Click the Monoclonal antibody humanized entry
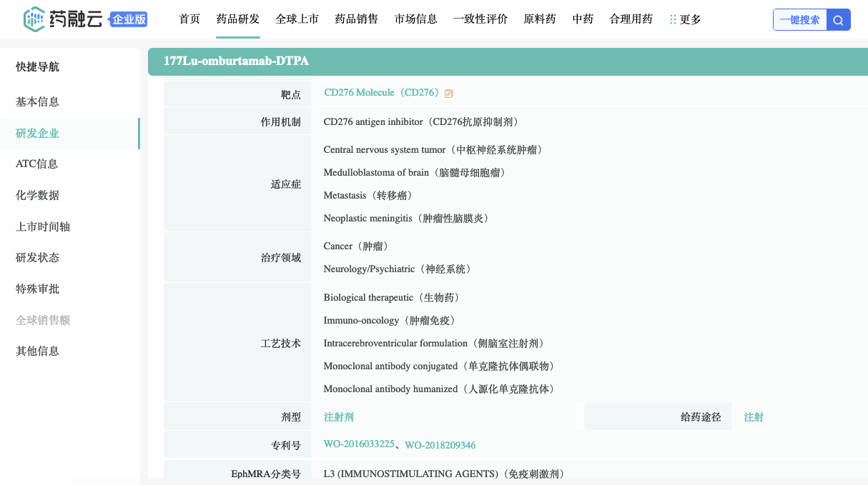868x485 pixels. point(440,389)
